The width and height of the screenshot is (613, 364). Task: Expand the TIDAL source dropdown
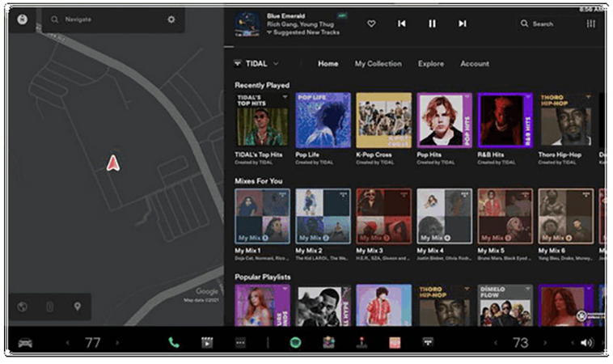pos(256,63)
